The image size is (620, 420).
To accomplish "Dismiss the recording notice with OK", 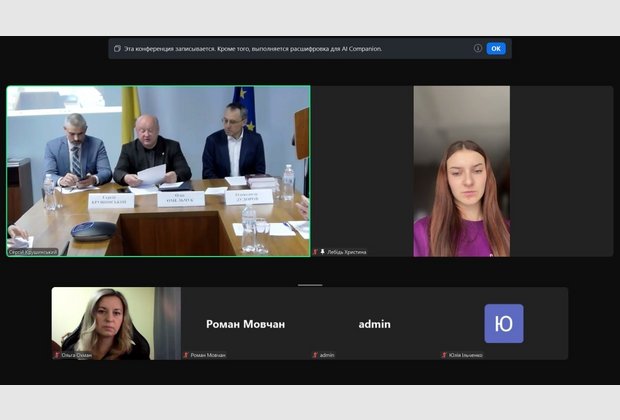I will (496, 49).
